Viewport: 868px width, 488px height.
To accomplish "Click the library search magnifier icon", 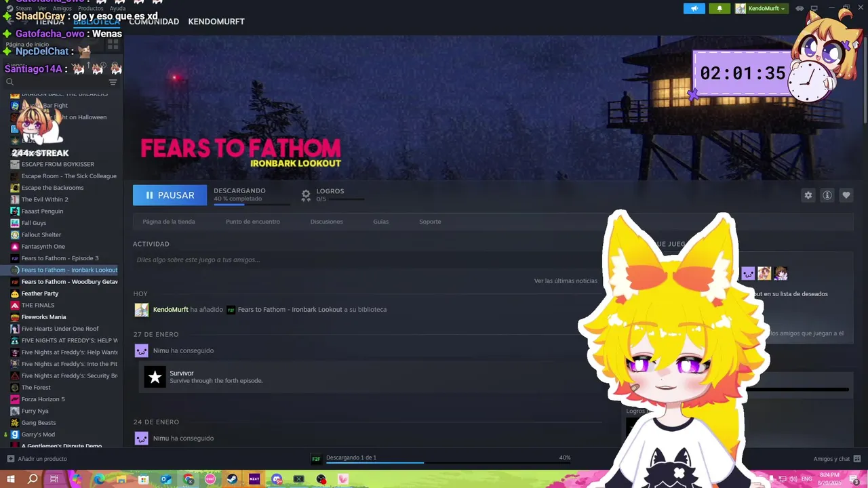I will pos(9,82).
